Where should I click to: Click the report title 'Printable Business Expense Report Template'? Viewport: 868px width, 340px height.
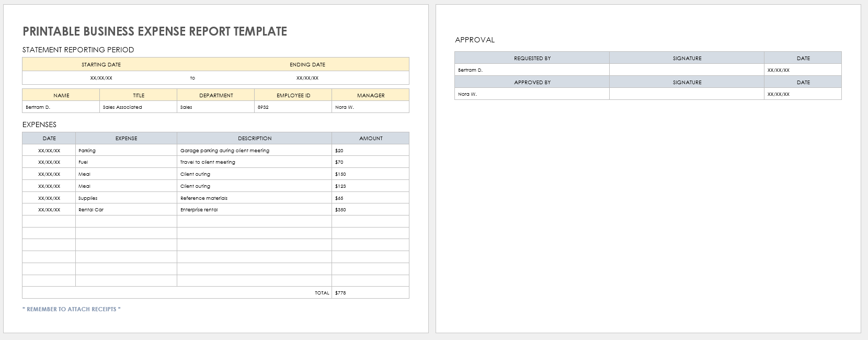click(155, 31)
